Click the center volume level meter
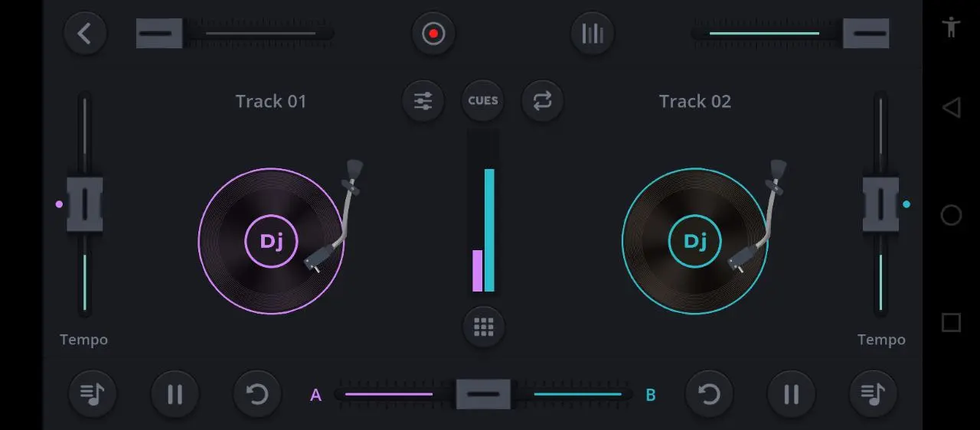This screenshot has width=980, height=430. coord(483,212)
